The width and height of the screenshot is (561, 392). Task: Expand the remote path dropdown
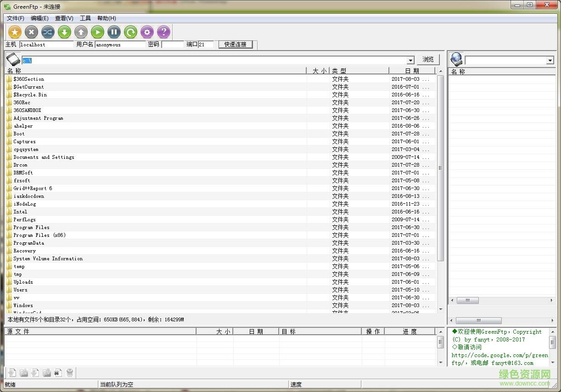pyautogui.click(x=550, y=61)
